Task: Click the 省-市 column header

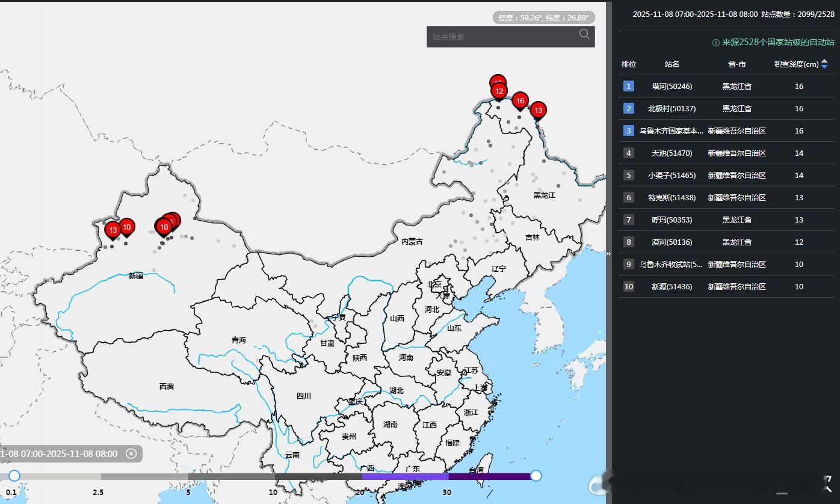Action: pyautogui.click(x=737, y=64)
